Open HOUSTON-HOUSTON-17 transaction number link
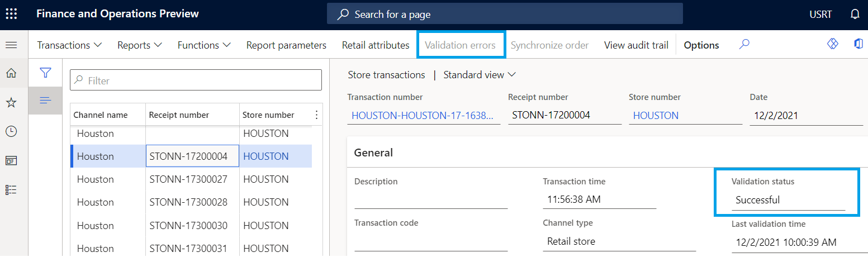Viewport: 868px width, 257px height. click(423, 116)
